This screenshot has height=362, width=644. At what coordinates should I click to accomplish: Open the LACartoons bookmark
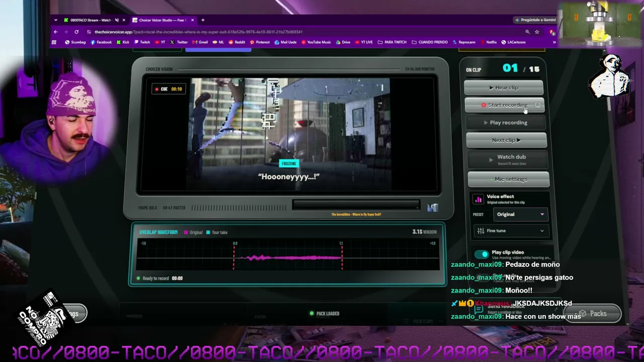[514, 42]
